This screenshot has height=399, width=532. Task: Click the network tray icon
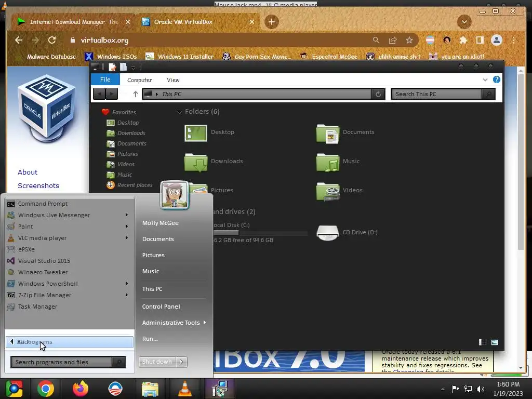468,389
